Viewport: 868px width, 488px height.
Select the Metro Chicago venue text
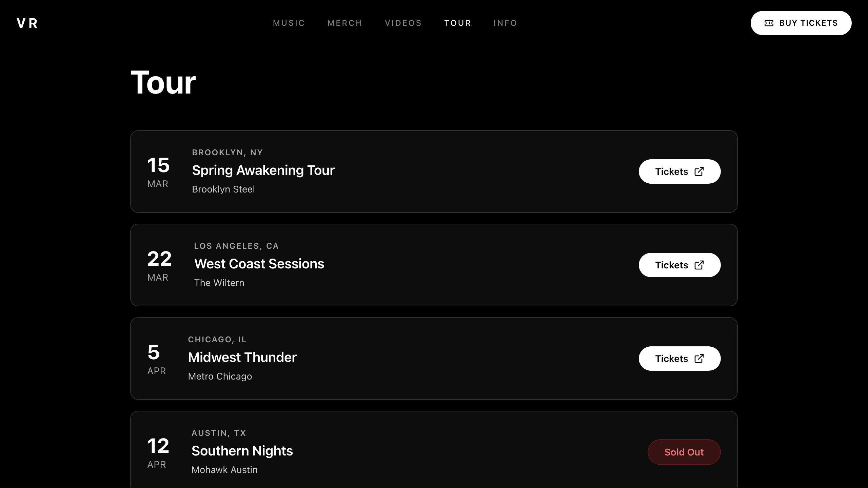pyautogui.click(x=220, y=376)
